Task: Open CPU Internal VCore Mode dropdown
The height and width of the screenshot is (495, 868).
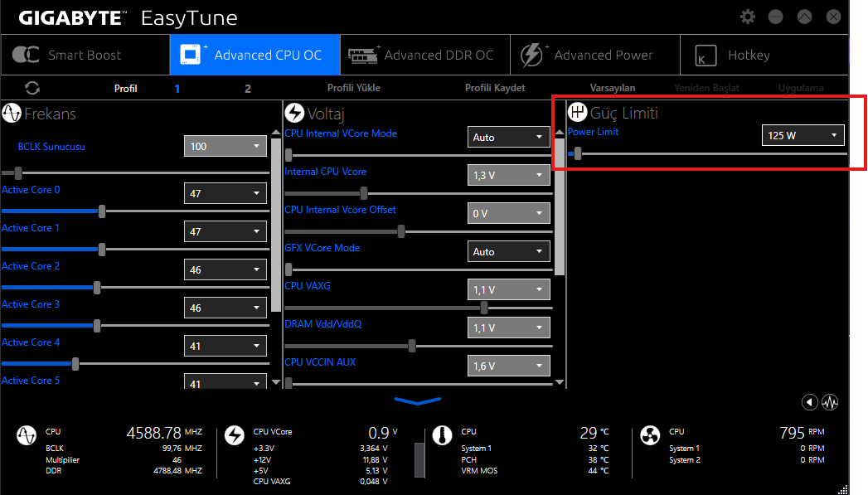Action: 509,137
